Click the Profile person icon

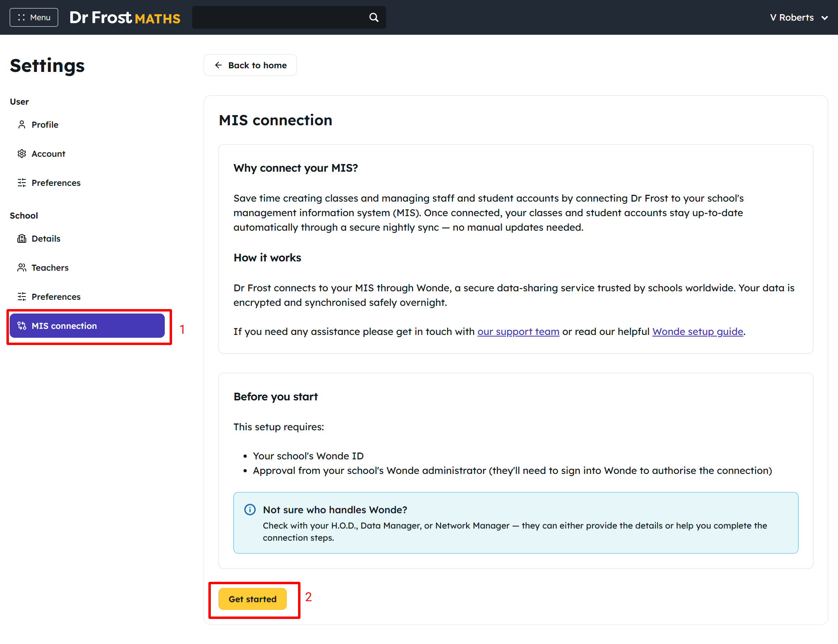22,124
